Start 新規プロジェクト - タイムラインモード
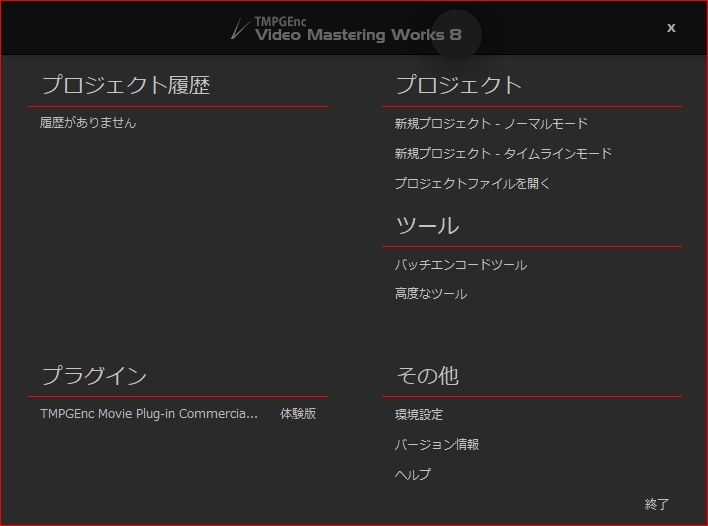The height and width of the screenshot is (526, 708). tap(503, 154)
